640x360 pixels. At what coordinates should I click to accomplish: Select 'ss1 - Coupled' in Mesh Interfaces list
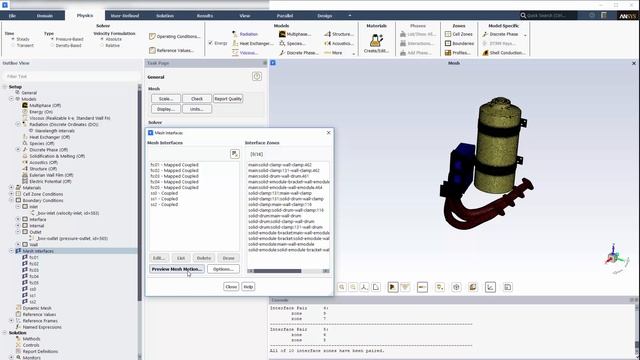point(164,199)
